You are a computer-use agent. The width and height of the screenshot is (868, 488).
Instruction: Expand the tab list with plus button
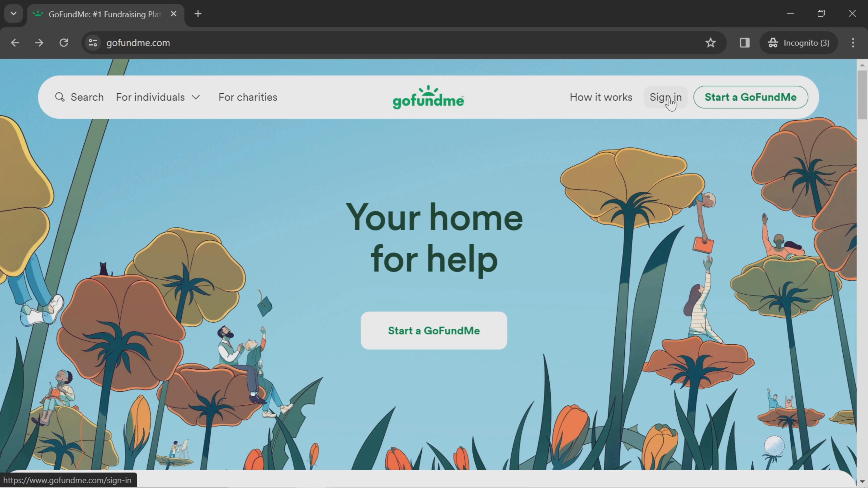click(x=198, y=13)
